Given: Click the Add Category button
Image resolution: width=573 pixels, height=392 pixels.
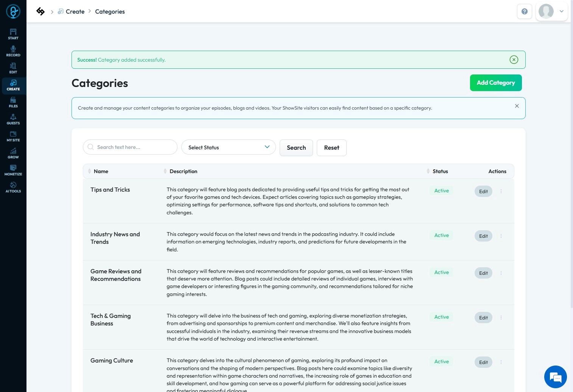Looking at the screenshot, I should [x=496, y=83].
